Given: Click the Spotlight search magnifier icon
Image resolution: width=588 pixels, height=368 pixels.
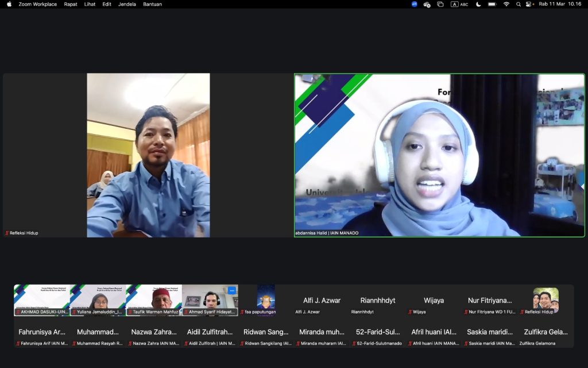Looking at the screenshot, I should [x=519, y=4].
